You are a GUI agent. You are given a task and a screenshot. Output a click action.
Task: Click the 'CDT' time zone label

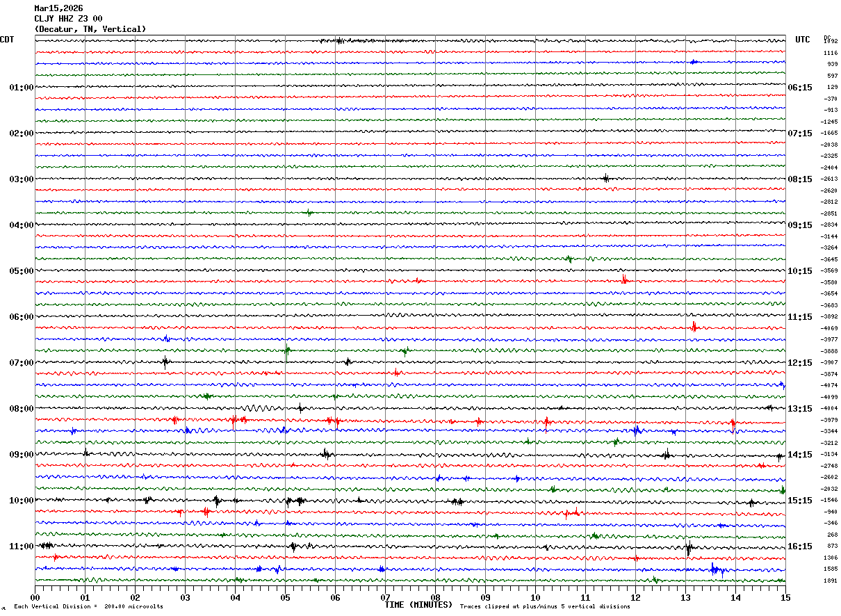click(7, 40)
